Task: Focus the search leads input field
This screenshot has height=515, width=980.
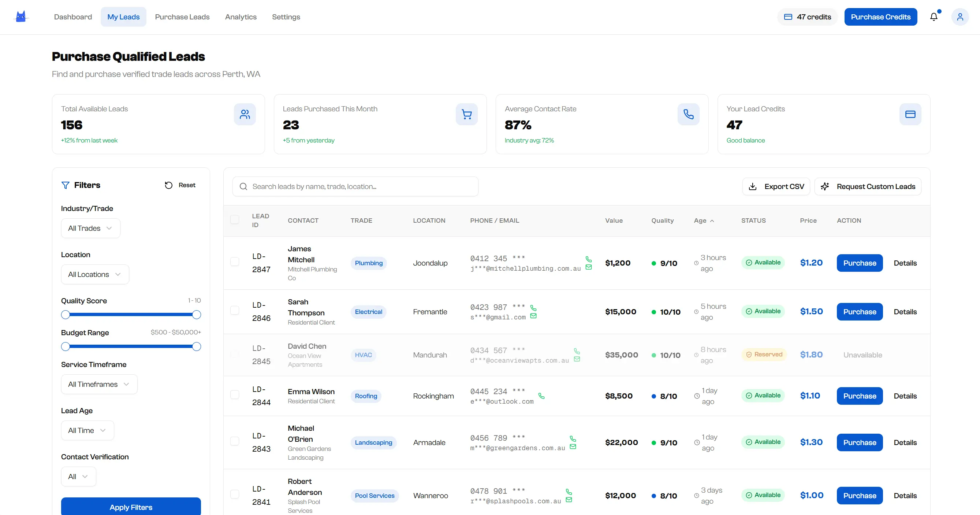Action: click(355, 186)
